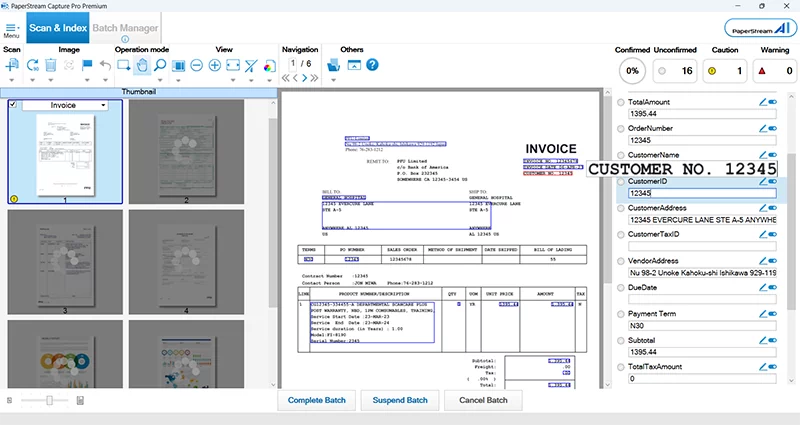Click the delete page trash icon
The width and height of the screenshot is (800, 425).
51,65
